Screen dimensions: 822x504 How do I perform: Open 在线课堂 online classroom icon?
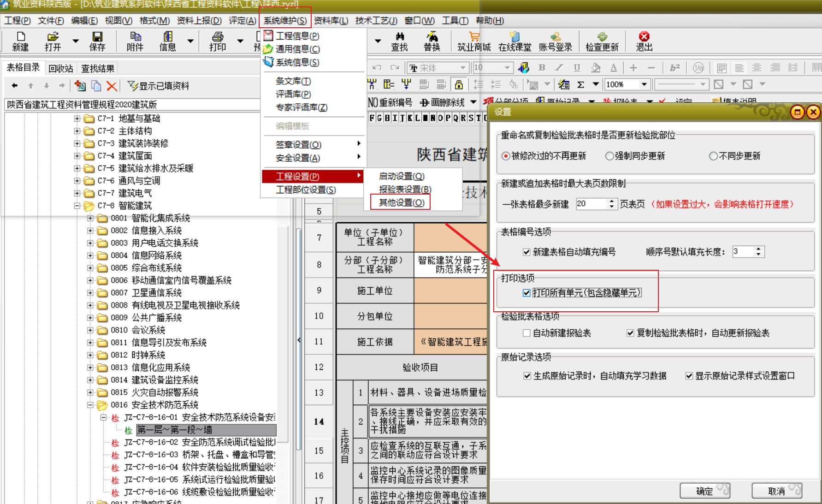tap(514, 41)
